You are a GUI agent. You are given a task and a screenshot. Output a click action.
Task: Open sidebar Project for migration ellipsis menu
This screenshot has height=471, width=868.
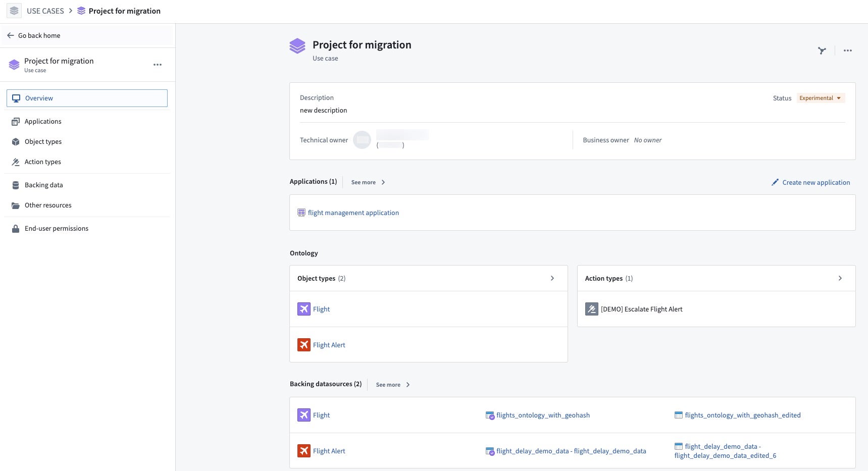click(158, 65)
